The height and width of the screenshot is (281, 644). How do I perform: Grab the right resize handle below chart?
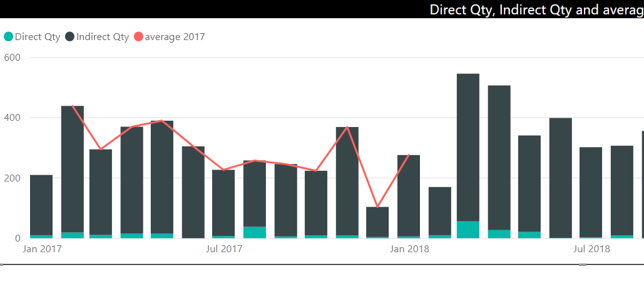(583, 265)
